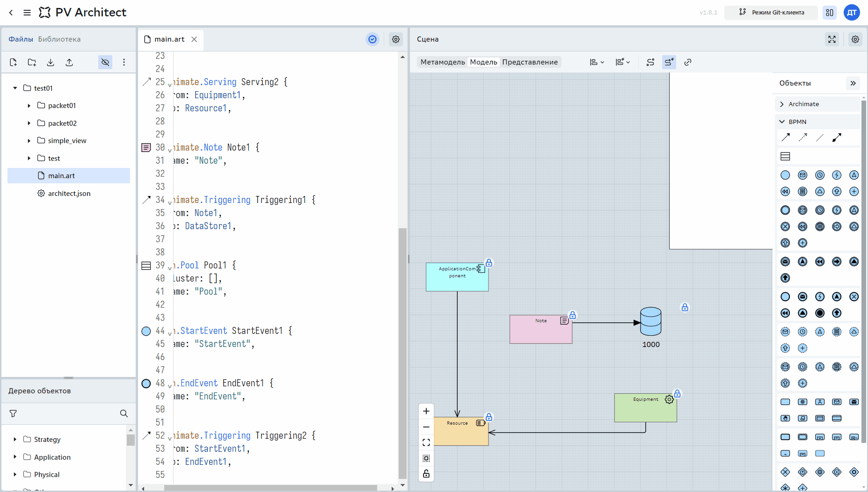Toggle lock on the ApplicationComponent node
This screenshot has height=492, width=868.
(x=489, y=263)
